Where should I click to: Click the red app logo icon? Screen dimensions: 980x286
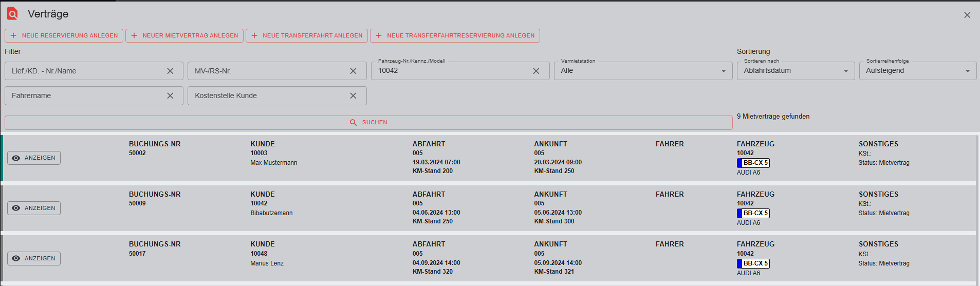(12, 14)
